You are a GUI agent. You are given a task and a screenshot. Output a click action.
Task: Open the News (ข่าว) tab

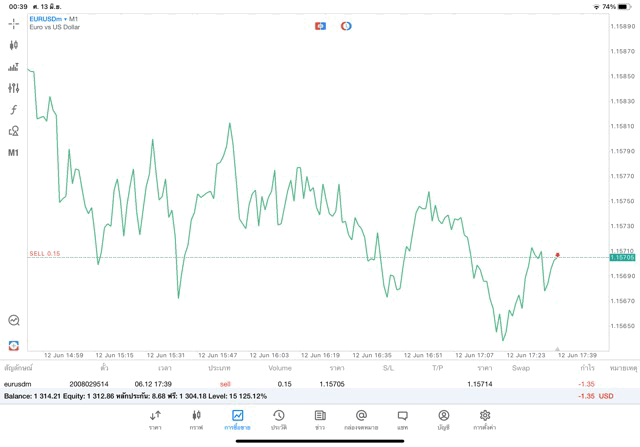(x=320, y=419)
